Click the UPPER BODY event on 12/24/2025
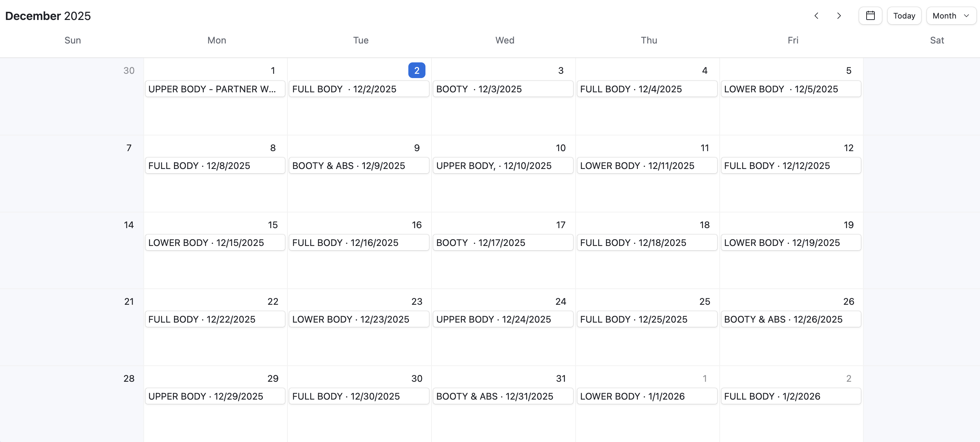 pyautogui.click(x=502, y=319)
